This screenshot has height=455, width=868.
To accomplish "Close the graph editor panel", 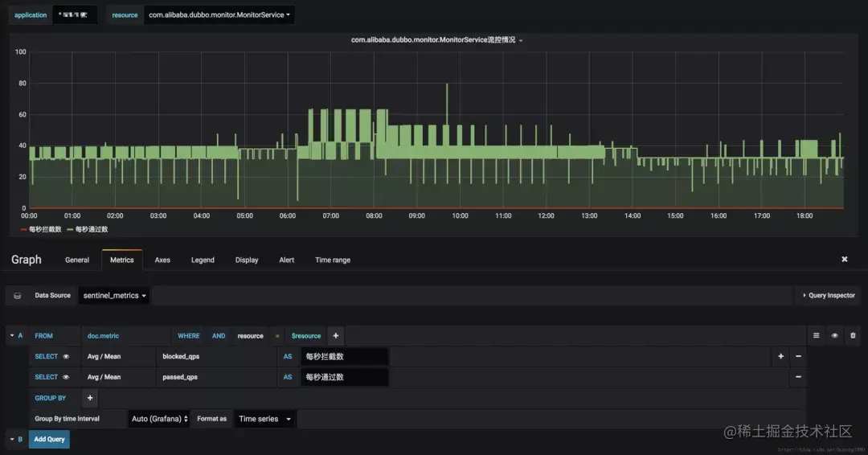I will 844,259.
